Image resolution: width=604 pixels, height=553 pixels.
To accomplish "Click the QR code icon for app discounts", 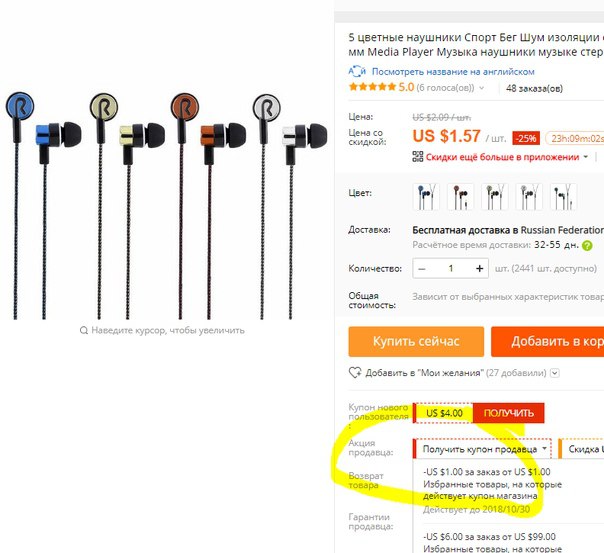I will point(418,157).
